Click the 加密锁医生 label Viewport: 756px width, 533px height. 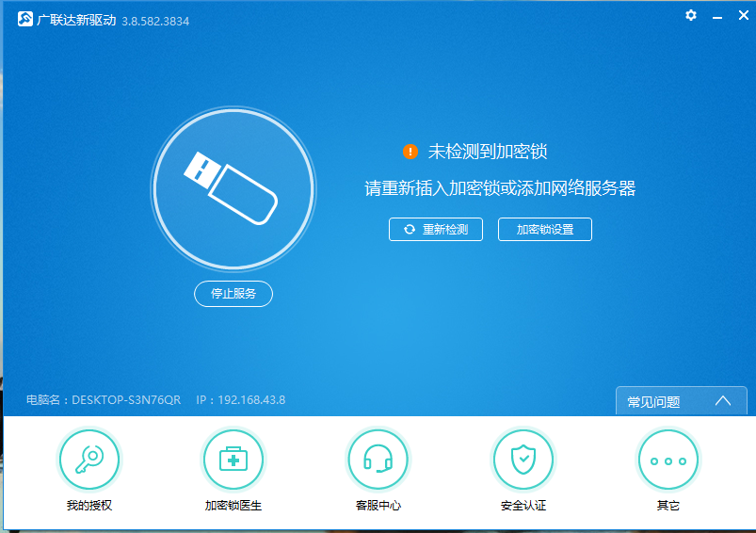pos(233,505)
